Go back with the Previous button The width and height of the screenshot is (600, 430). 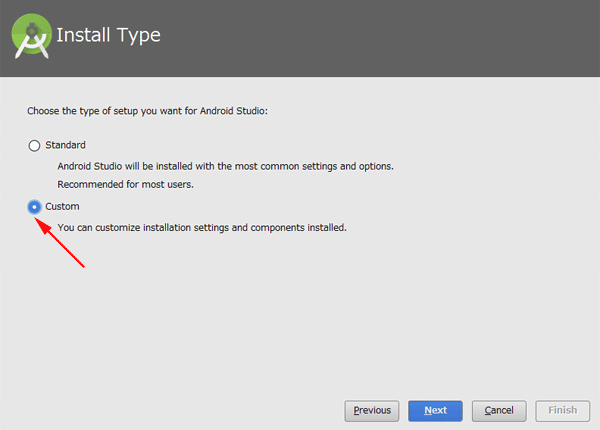point(372,411)
